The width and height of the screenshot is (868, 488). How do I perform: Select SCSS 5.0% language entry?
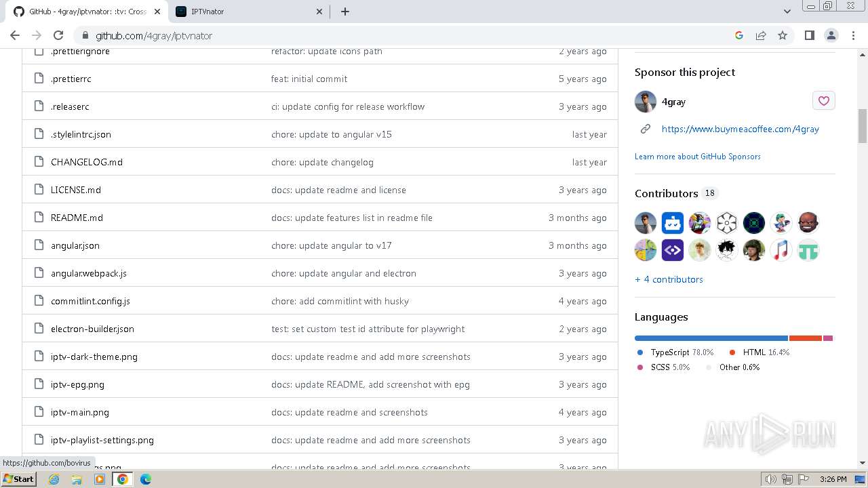click(x=663, y=367)
